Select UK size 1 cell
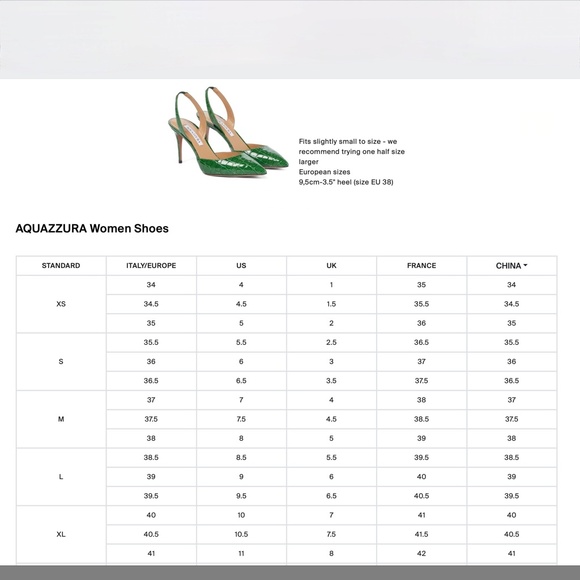Viewport: 580px width, 580px height. tap(331, 285)
